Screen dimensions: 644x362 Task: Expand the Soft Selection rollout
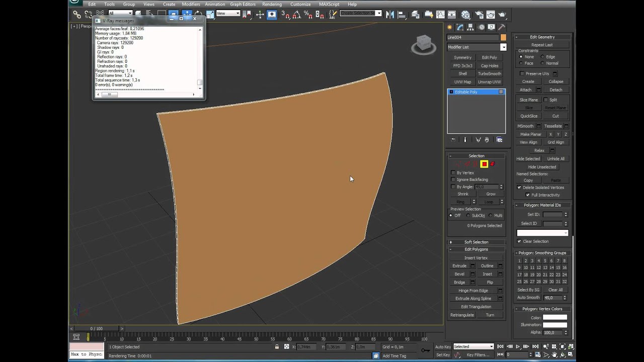pyautogui.click(x=476, y=242)
